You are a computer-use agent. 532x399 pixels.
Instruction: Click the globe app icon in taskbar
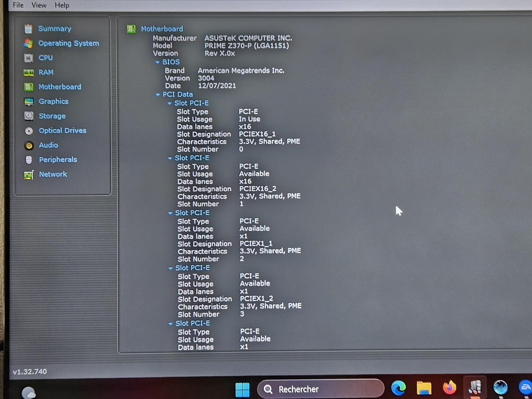[x=500, y=387]
